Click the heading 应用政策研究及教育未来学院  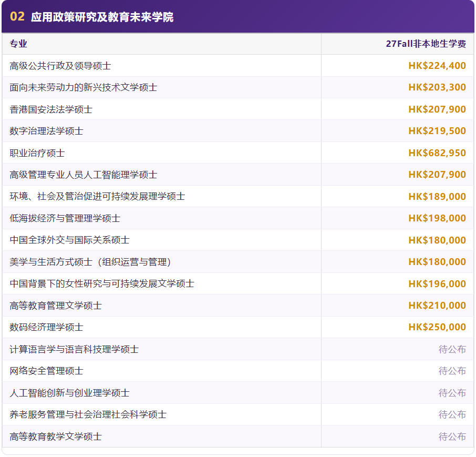[x=102, y=17]
